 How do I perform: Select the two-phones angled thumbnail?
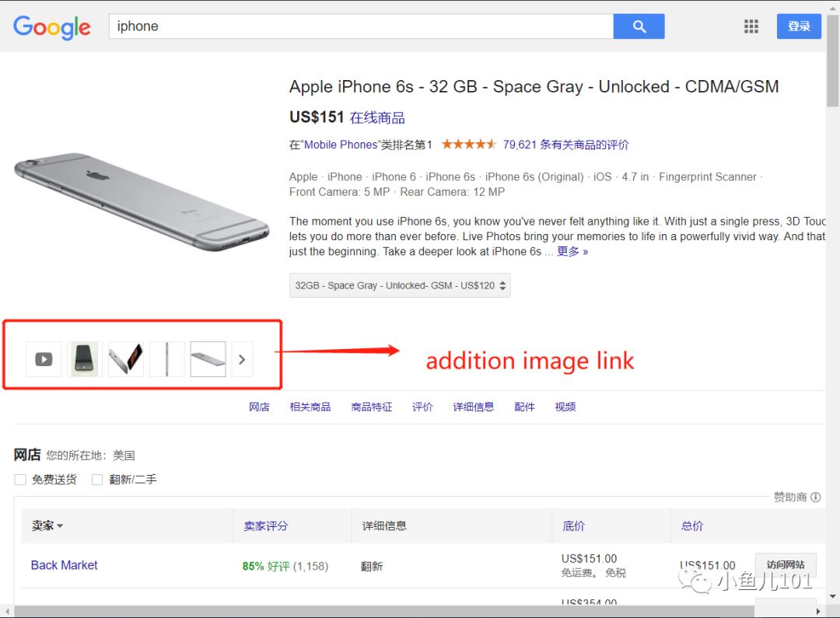click(x=126, y=359)
